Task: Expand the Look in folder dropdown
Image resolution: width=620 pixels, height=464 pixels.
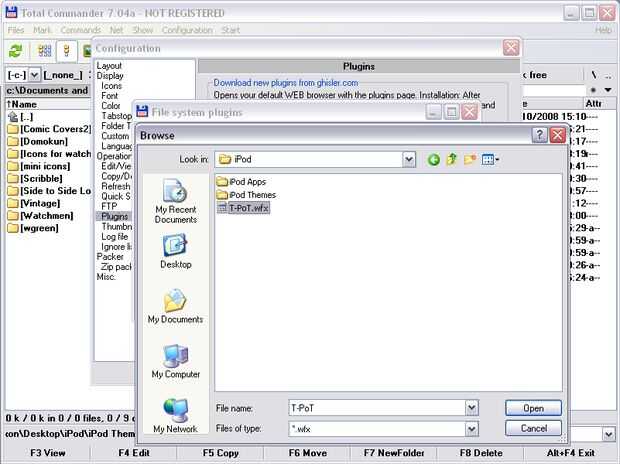Action: point(409,159)
